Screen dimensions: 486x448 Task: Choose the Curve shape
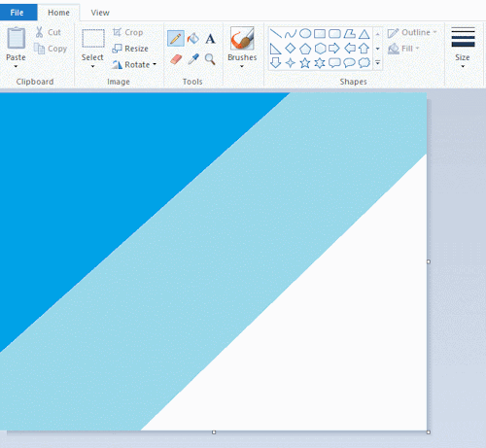point(291,33)
